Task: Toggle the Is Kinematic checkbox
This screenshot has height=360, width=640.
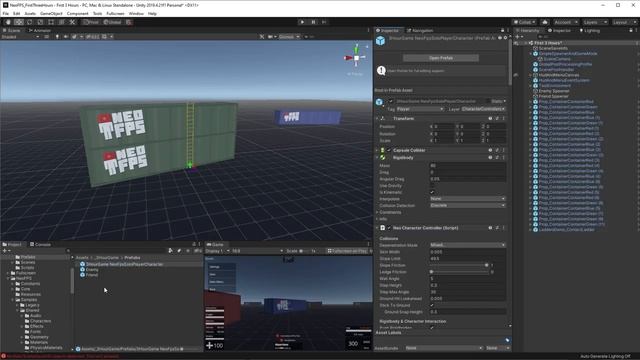Action: coord(432,192)
